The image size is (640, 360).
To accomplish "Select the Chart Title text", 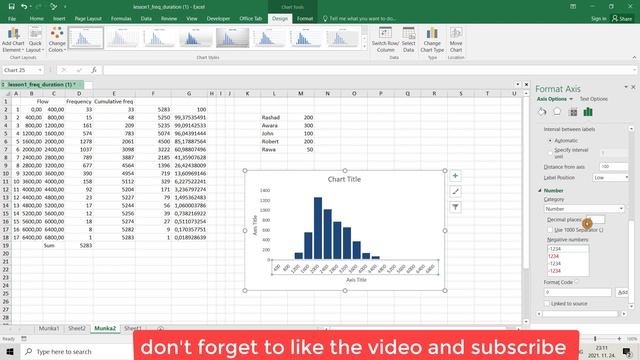I will [344, 179].
